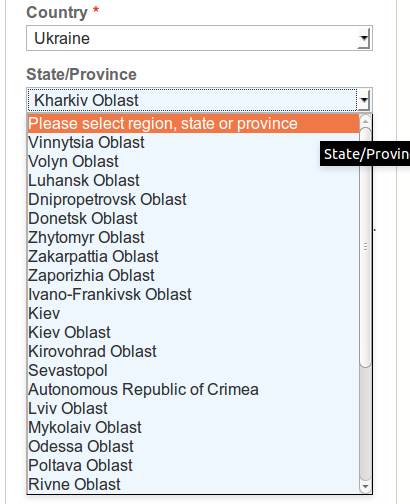This screenshot has width=410, height=504.
Task: Select Donetsk Oblast entry
Action: [193, 219]
